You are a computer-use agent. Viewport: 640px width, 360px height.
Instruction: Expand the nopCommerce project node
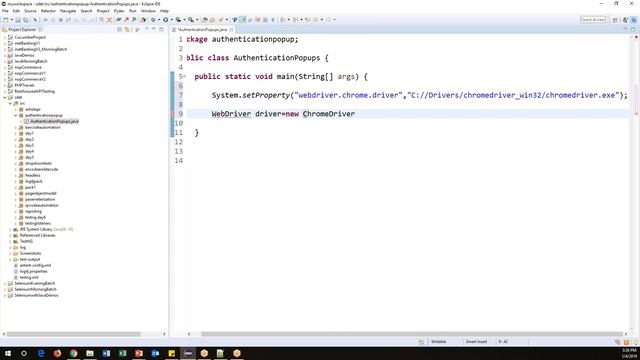4,67
